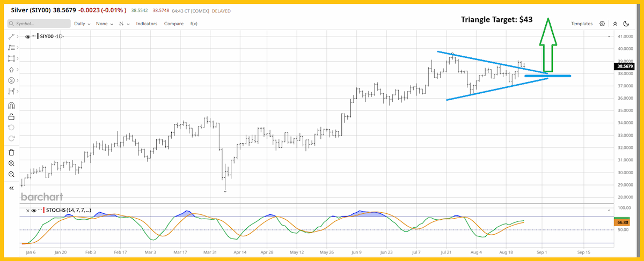644x261 pixels.
Task: Delete drawings with the trash icon
Action: click(x=12, y=152)
